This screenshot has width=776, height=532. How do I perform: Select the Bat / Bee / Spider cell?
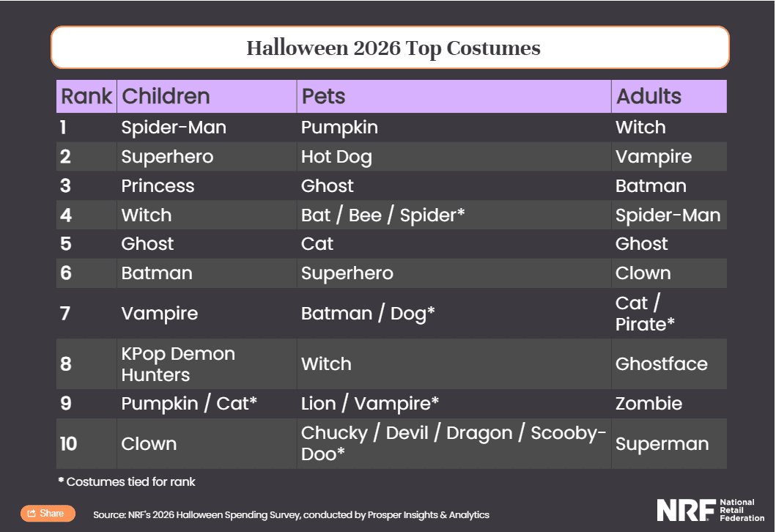coord(383,215)
